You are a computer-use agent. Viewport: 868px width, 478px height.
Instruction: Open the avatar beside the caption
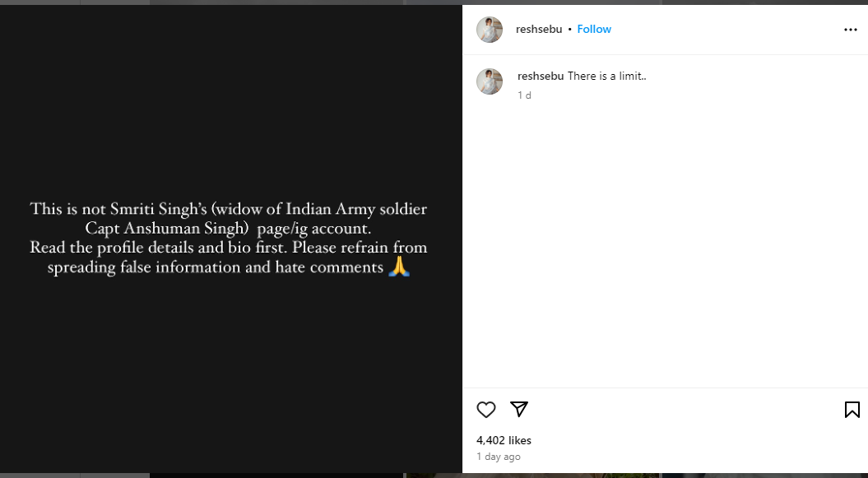[490, 81]
